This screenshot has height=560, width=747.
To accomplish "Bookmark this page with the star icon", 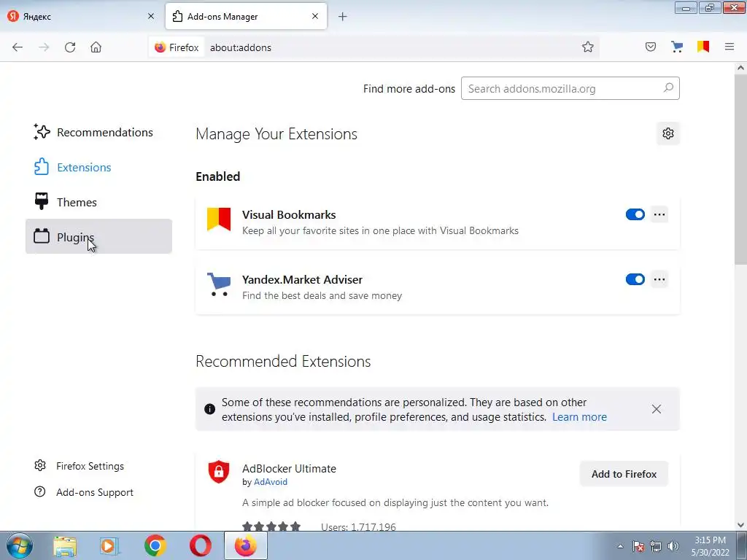I will tap(587, 47).
